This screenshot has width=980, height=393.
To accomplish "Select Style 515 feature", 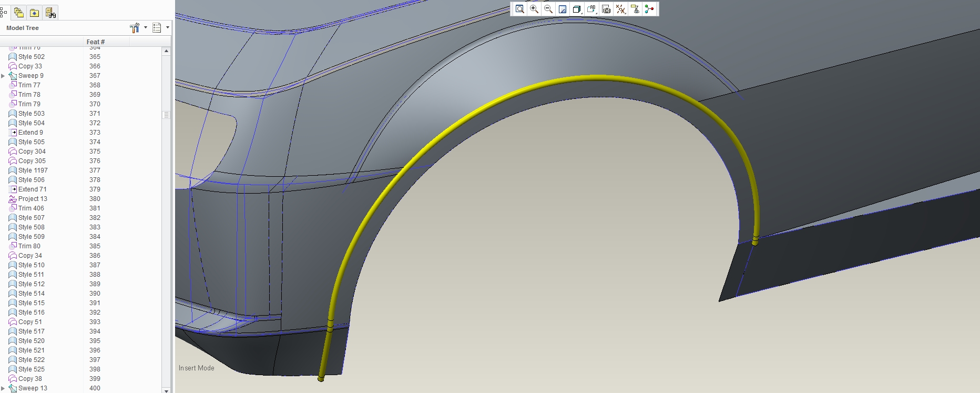I will pyautogui.click(x=32, y=303).
